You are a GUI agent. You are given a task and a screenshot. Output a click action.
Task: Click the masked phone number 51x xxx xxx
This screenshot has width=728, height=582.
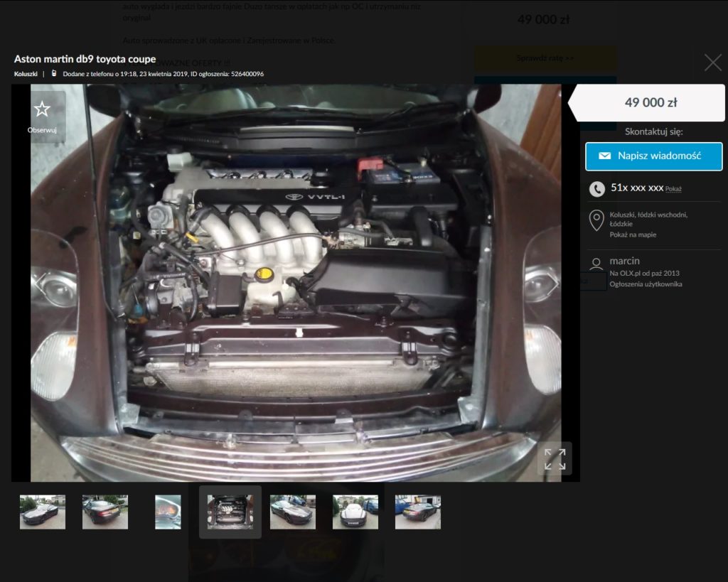click(637, 188)
